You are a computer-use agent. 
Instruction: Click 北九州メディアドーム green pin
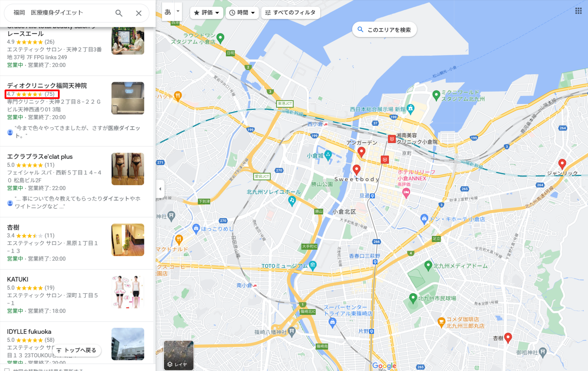click(x=428, y=266)
